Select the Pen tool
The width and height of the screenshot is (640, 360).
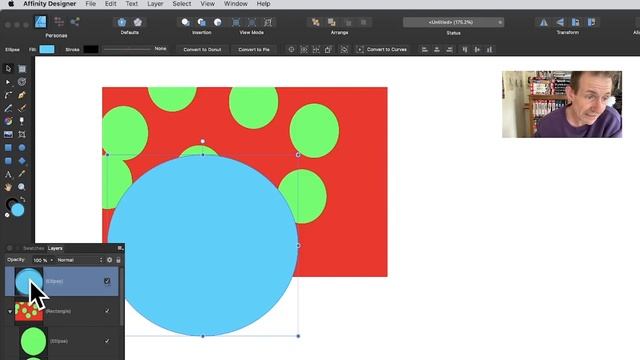[22, 95]
